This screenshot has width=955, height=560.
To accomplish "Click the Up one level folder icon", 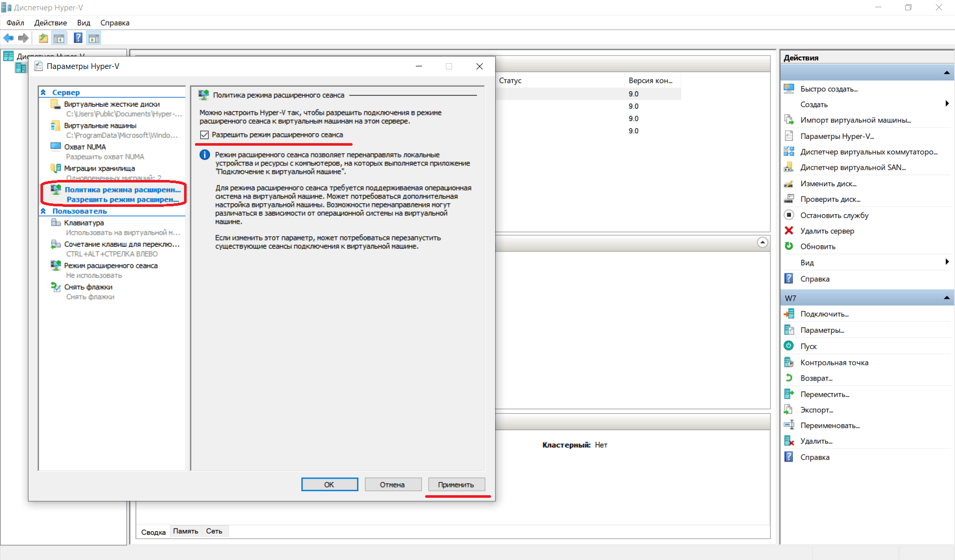I will click(44, 38).
